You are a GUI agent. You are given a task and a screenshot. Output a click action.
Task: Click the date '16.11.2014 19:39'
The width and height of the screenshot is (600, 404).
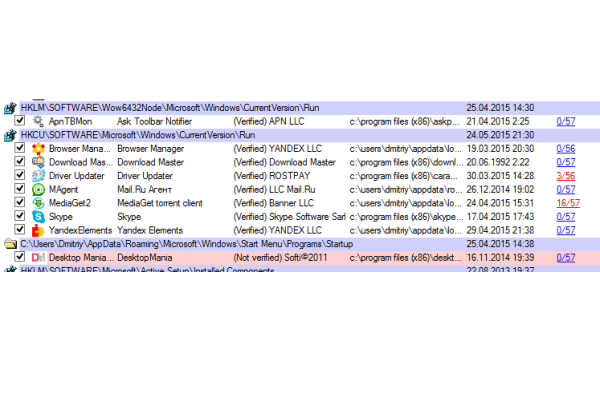pos(500,257)
